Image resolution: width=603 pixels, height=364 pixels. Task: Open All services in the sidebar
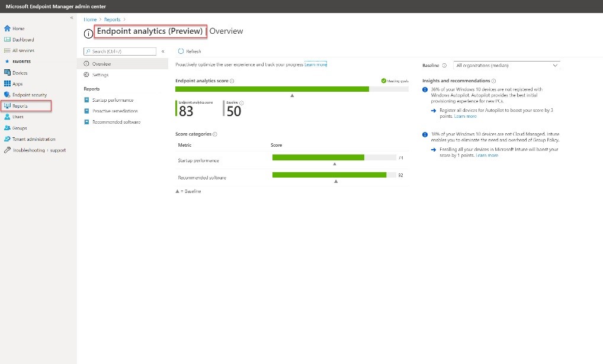point(23,51)
